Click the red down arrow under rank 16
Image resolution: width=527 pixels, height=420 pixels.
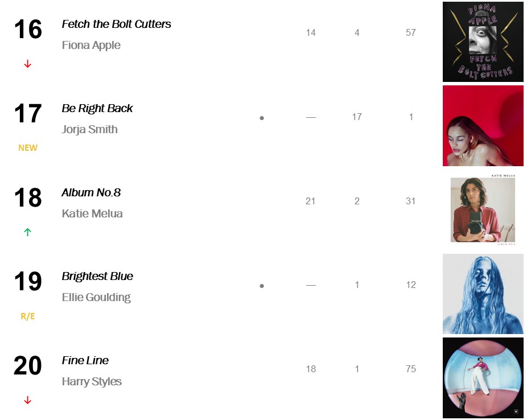27,64
